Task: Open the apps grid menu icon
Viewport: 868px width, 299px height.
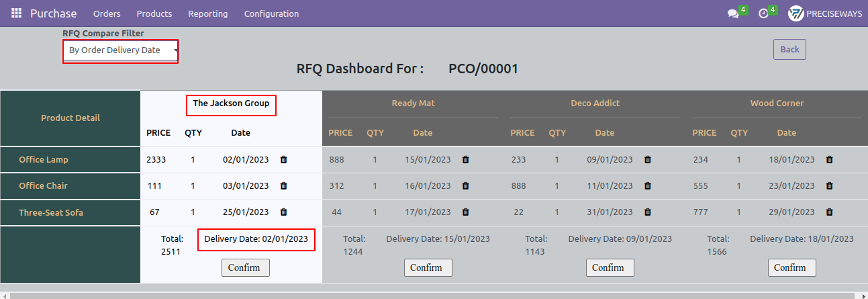Action: point(16,13)
